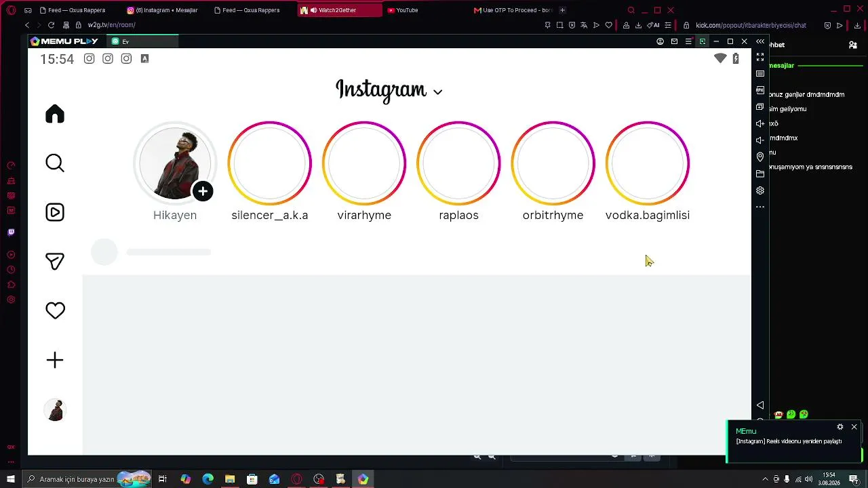Open MEmu shared folder icon
The height and width of the screenshot is (488, 868).
[x=760, y=174]
